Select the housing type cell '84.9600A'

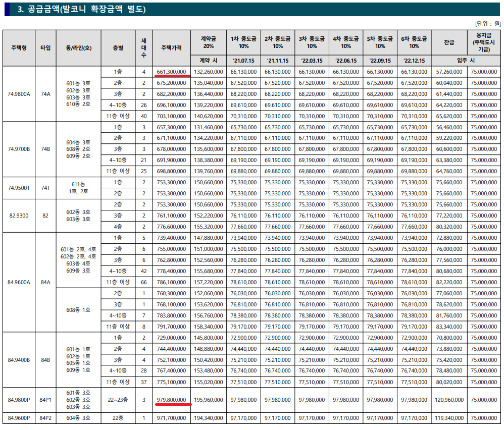(x=19, y=282)
